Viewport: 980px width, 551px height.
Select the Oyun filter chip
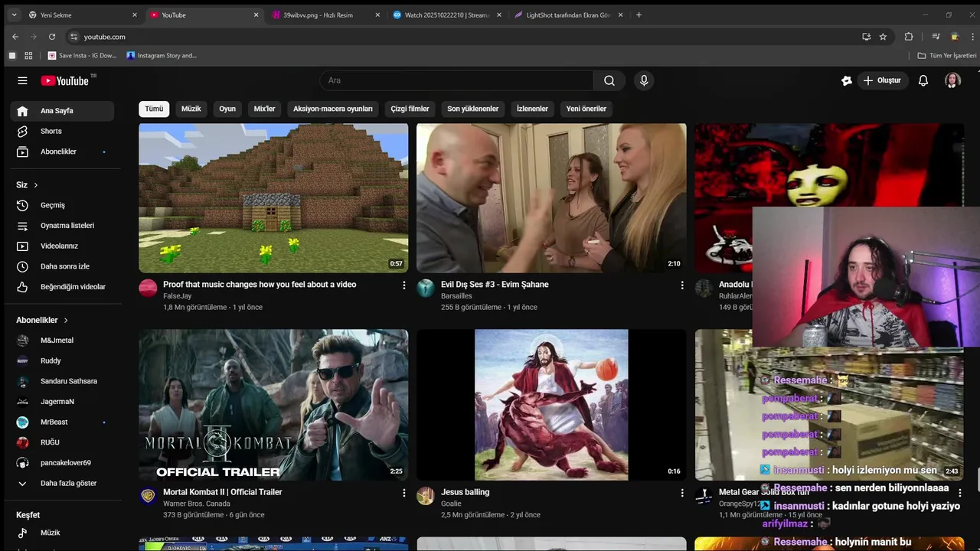pos(227,109)
